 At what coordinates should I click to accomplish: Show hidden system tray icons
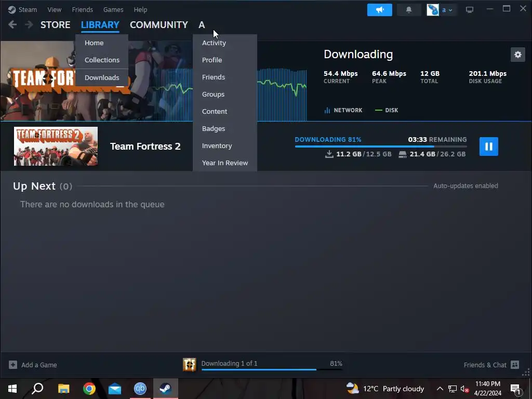coord(440,389)
